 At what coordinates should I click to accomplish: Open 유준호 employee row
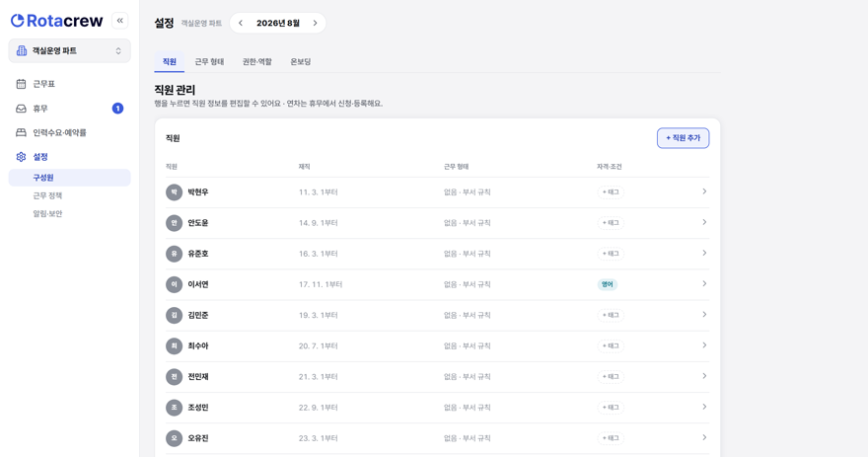click(437, 254)
